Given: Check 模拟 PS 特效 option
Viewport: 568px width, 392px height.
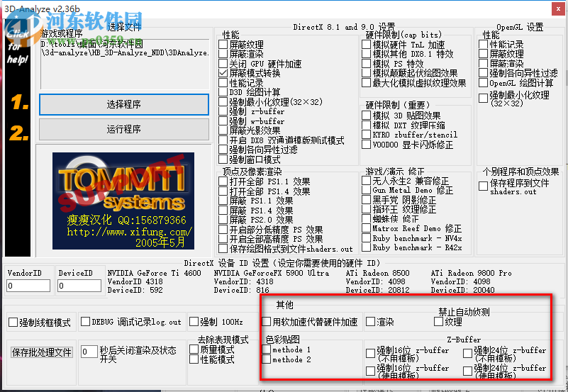Looking at the screenshot, I should pos(366,64).
